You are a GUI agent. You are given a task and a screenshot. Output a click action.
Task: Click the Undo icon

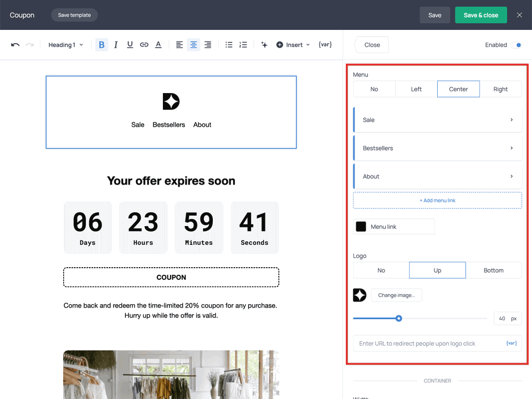(16, 45)
